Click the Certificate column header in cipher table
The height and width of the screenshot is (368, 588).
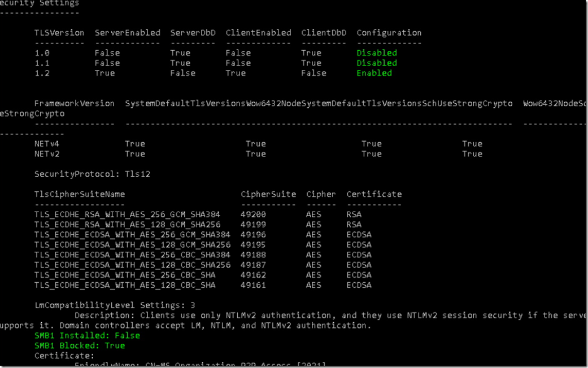click(x=374, y=194)
